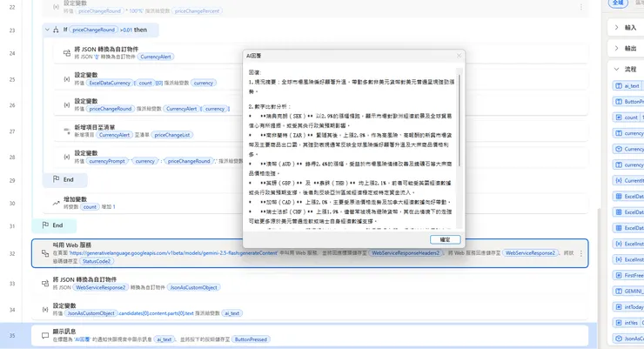Select the JSON convert icon on line 24
The image size is (644, 349).
pyautogui.click(x=66, y=53)
